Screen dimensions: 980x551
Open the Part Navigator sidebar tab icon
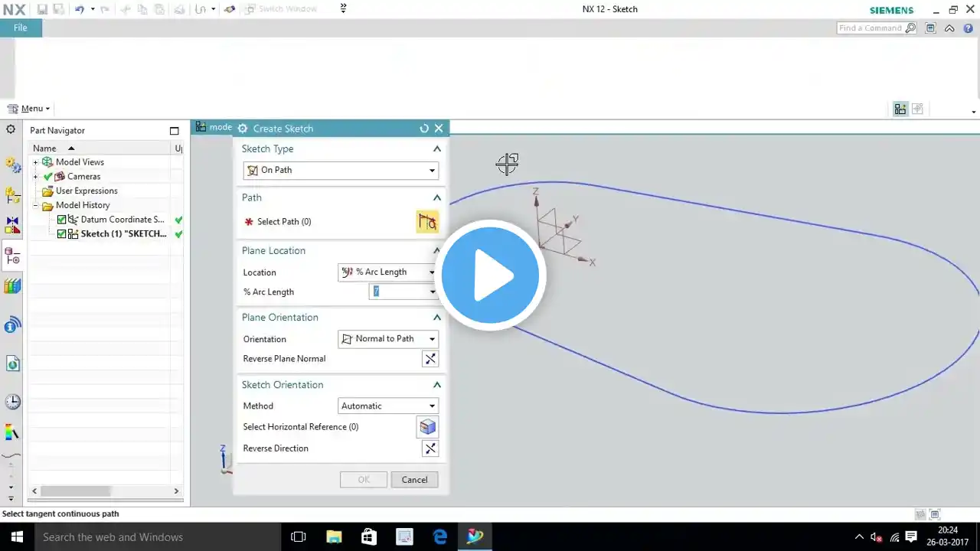coord(12,256)
